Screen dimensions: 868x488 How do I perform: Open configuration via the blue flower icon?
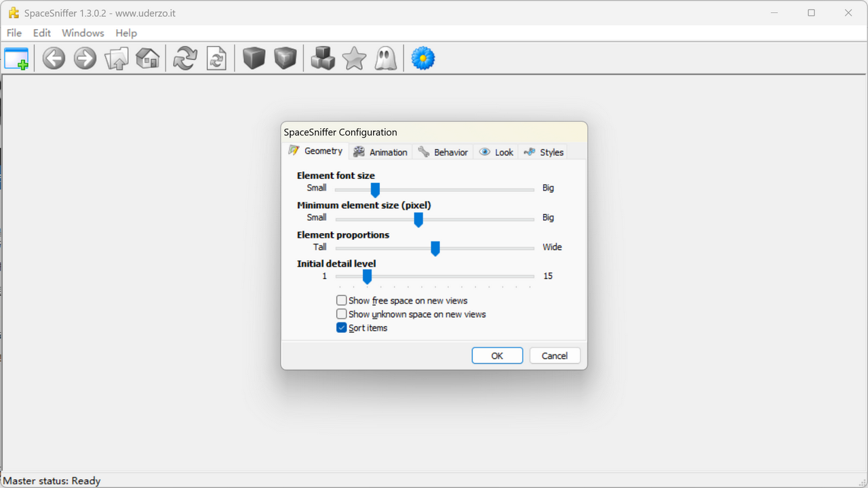click(422, 58)
